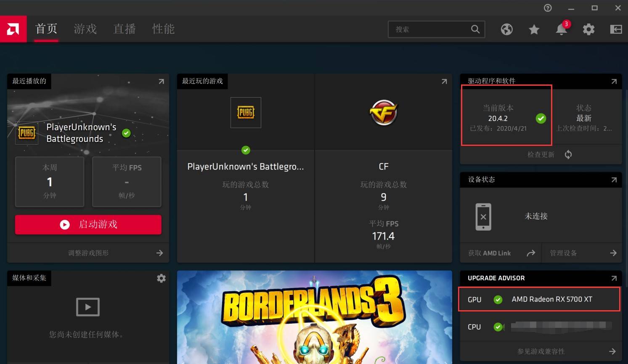Image resolution: width=628 pixels, height=364 pixels.
Task: Click the PUBG icon beside PlayerUnknown's Battlegrounds title
Action: (x=26, y=133)
